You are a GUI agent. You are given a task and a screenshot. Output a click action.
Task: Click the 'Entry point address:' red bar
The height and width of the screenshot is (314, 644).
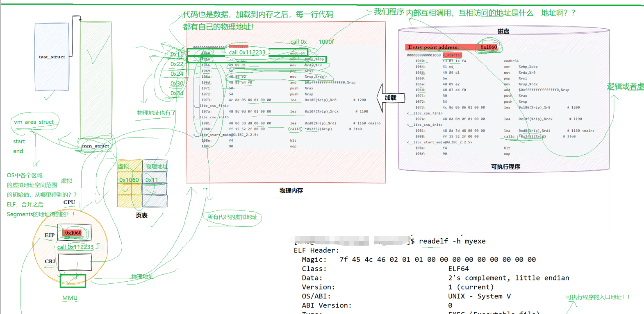(x=452, y=47)
